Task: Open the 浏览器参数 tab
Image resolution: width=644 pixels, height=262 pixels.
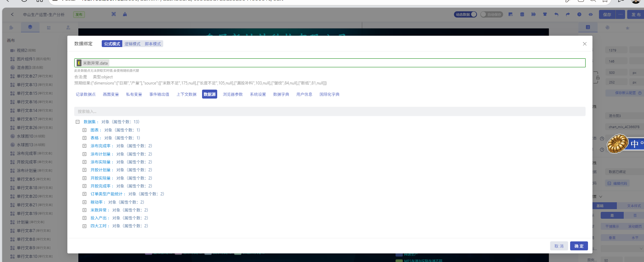Action: point(233,94)
